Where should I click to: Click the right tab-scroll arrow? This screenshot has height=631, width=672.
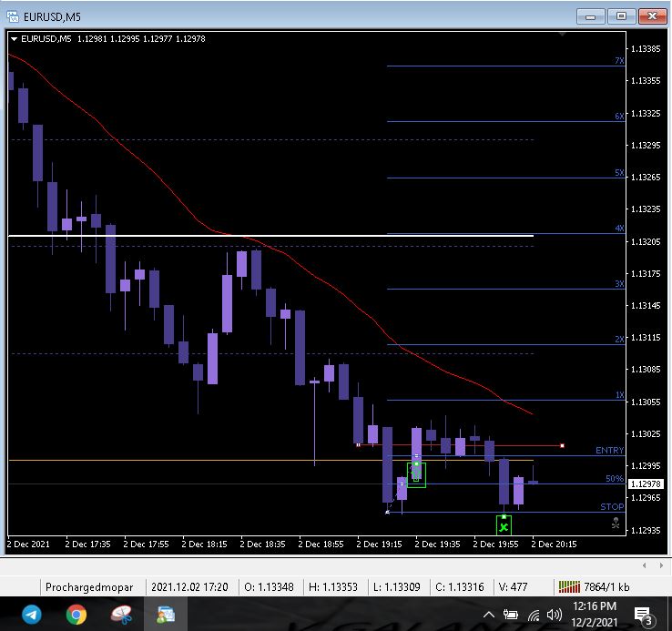coord(660,565)
